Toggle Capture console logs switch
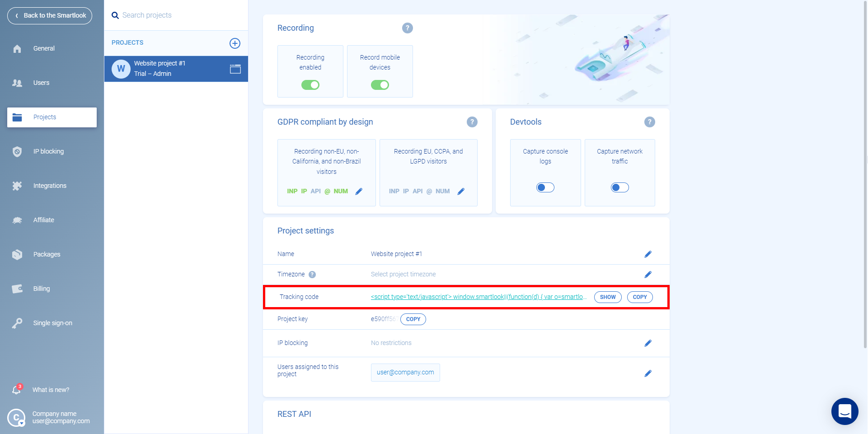This screenshot has height=434, width=868. click(545, 187)
